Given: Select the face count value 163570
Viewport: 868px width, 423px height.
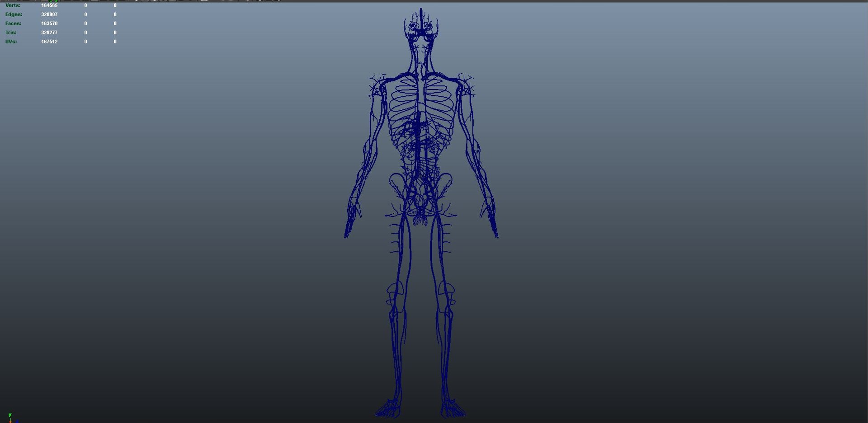Looking at the screenshot, I should pyautogui.click(x=49, y=23).
